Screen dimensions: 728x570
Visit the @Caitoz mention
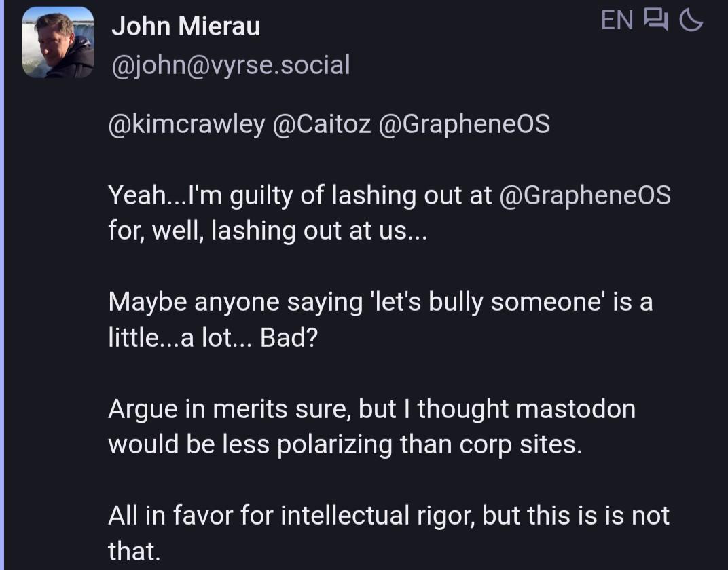pos(322,124)
